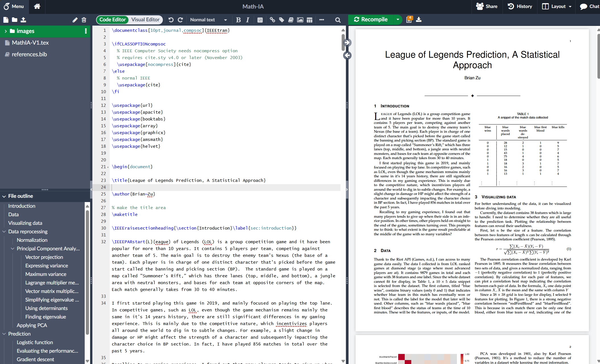
Task: Open the Chat panel
Action: 589,6
